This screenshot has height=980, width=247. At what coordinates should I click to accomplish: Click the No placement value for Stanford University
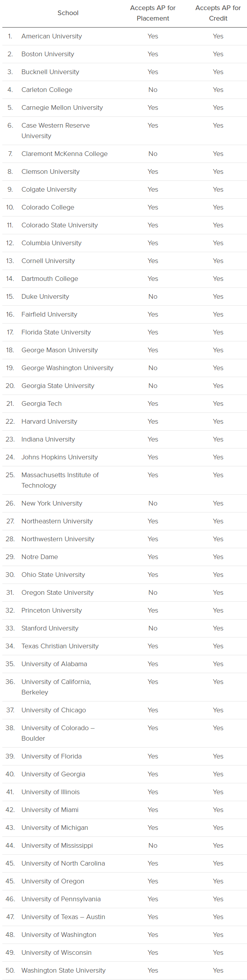(x=153, y=628)
